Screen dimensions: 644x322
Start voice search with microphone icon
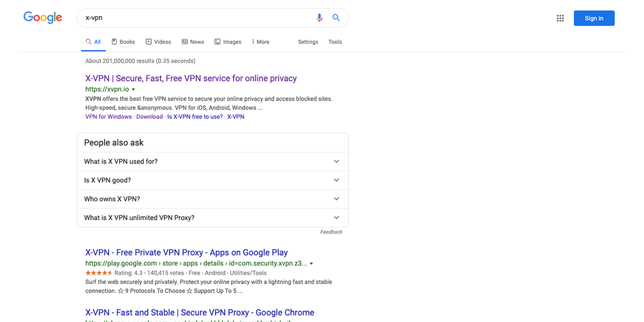click(319, 18)
